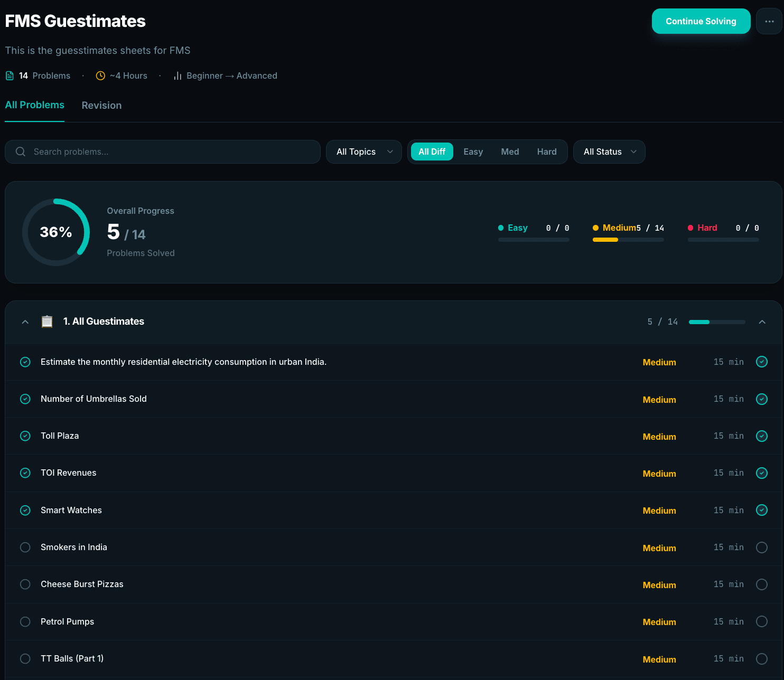Uncheck right-side solved toggle for TOI Revenues
This screenshot has height=680, width=784.
tap(762, 473)
